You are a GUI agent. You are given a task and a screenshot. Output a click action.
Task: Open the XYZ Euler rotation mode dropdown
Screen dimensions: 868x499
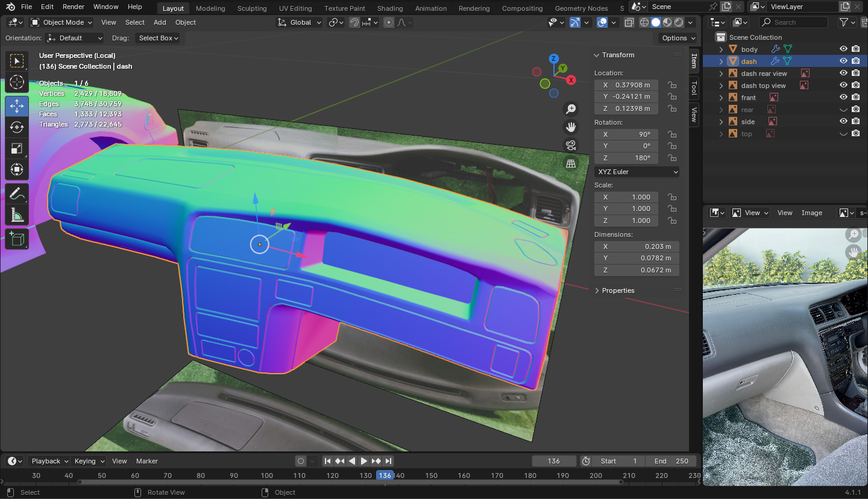(637, 172)
